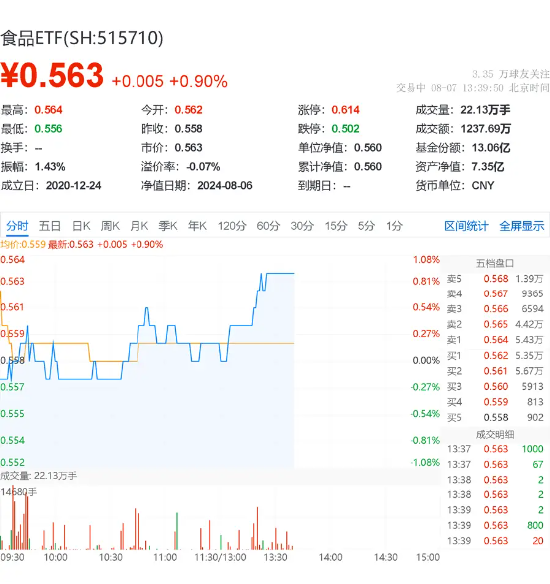Open 区间统计 interval statistics

coord(466,226)
